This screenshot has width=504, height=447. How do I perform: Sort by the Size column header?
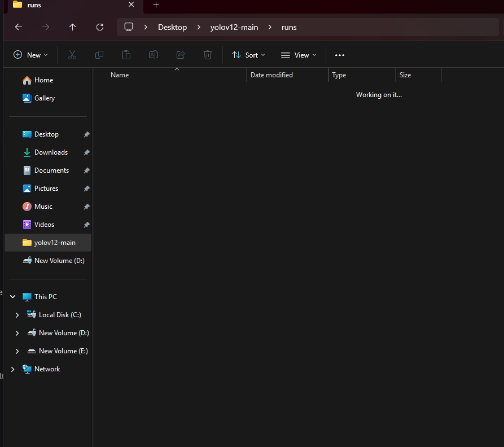pos(419,75)
